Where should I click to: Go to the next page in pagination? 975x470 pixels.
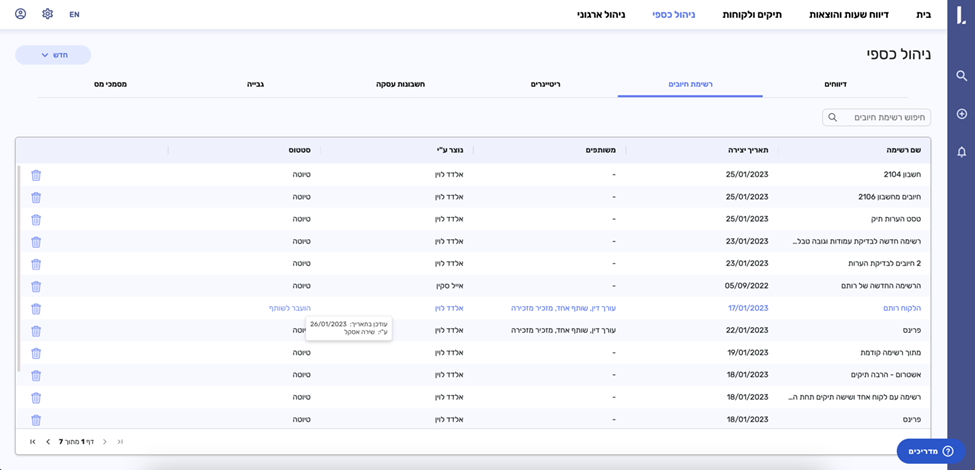point(48,441)
